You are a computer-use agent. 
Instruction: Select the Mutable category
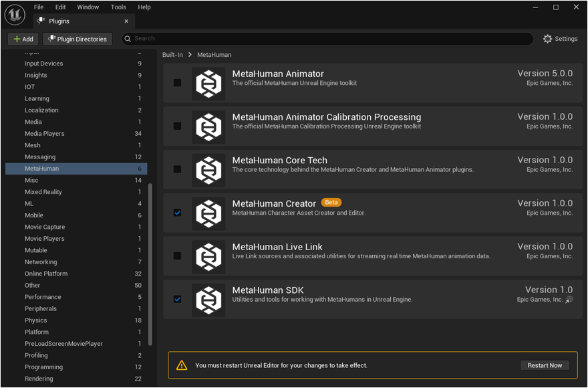coord(76,250)
